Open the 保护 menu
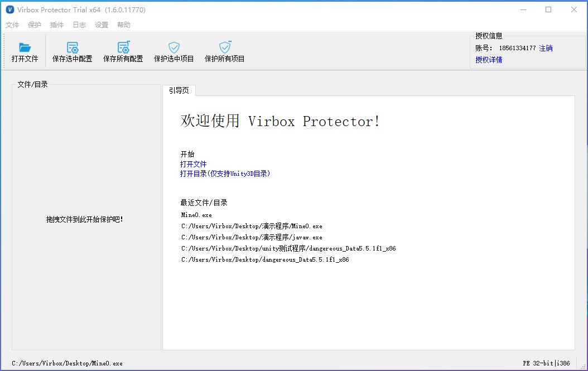The height and width of the screenshot is (371, 588). [x=35, y=25]
